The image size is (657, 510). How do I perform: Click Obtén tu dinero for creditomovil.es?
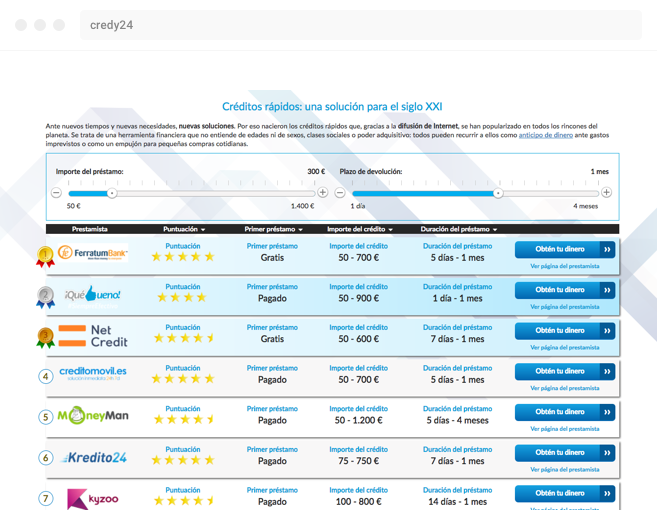click(565, 371)
